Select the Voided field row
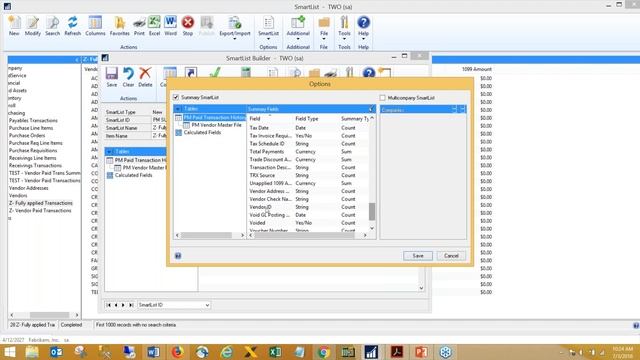The width and height of the screenshot is (640, 360). point(309,223)
